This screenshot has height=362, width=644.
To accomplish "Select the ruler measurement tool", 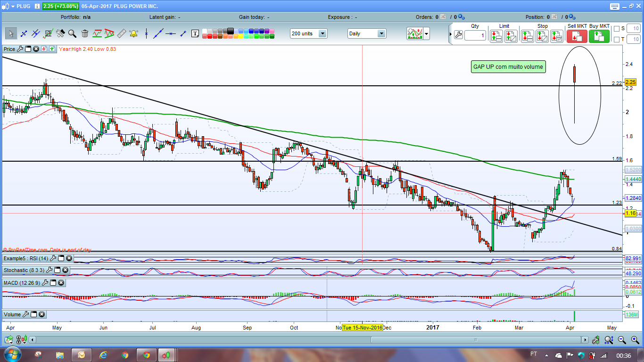I will coord(122,33).
